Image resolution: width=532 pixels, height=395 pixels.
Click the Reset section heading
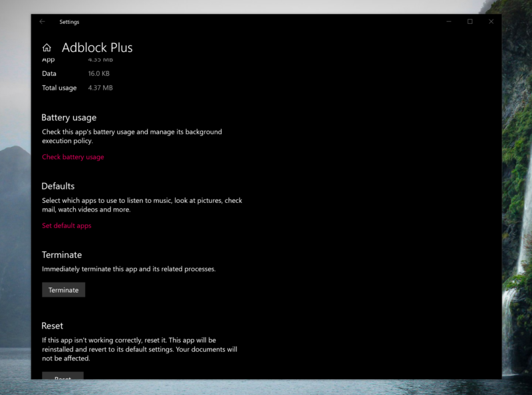tap(53, 326)
